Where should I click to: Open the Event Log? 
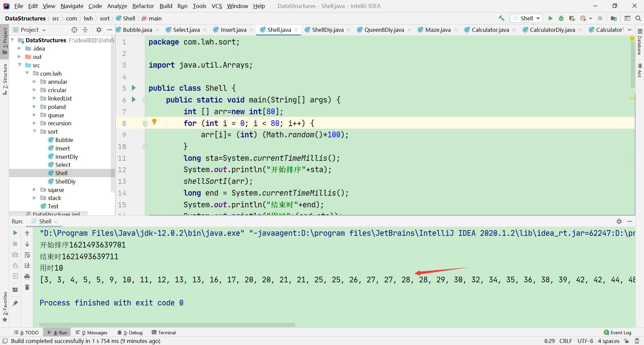coord(618,333)
